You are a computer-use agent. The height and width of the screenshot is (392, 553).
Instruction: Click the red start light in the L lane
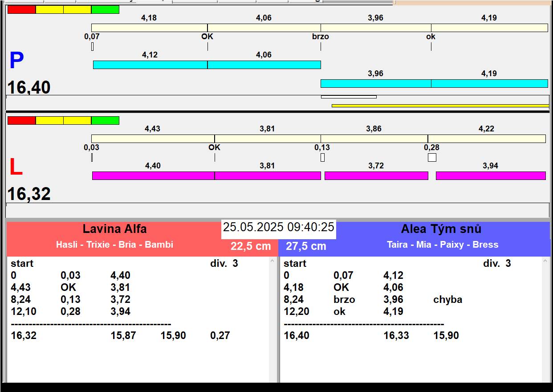[21, 120]
